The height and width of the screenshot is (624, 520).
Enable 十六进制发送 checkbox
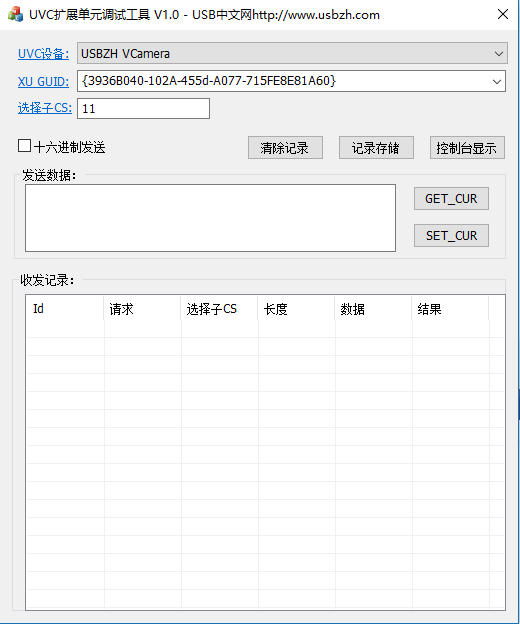pyautogui.click(x=24, y=146)
